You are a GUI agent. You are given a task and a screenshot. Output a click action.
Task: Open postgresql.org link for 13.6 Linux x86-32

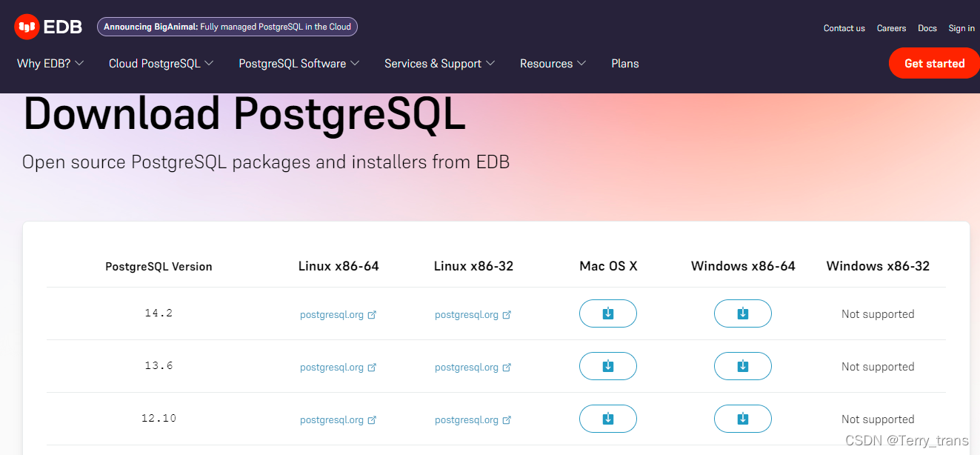tap(473, 367)
